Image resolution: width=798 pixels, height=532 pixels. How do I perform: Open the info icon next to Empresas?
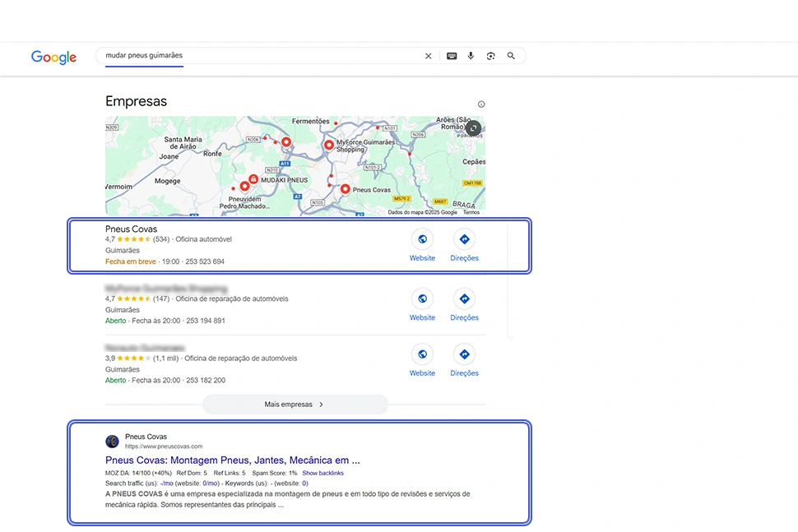click(x=481, y=104)
